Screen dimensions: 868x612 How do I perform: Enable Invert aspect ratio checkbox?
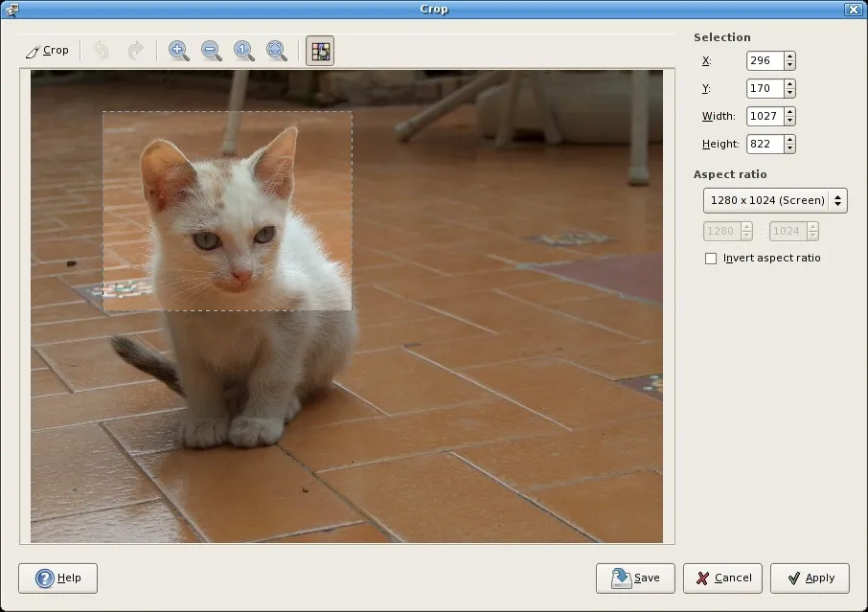pos(711,259)
